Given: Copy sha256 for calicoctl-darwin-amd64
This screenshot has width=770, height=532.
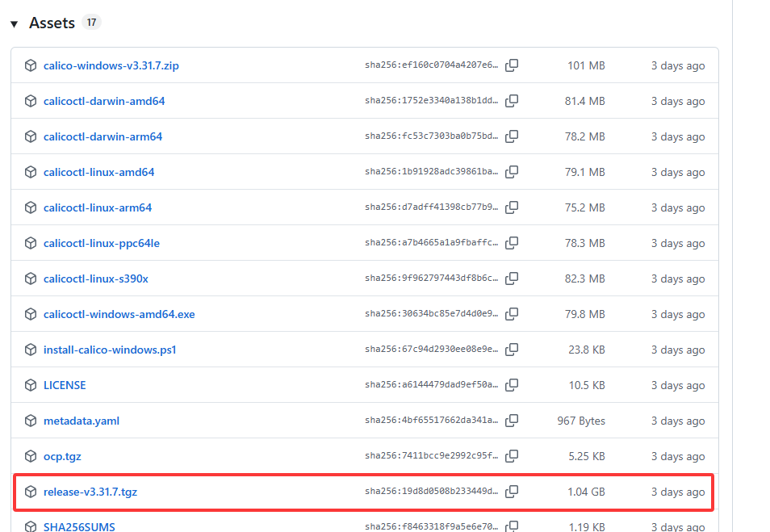Looking at the screenshot, I should [x=512, y=101].
